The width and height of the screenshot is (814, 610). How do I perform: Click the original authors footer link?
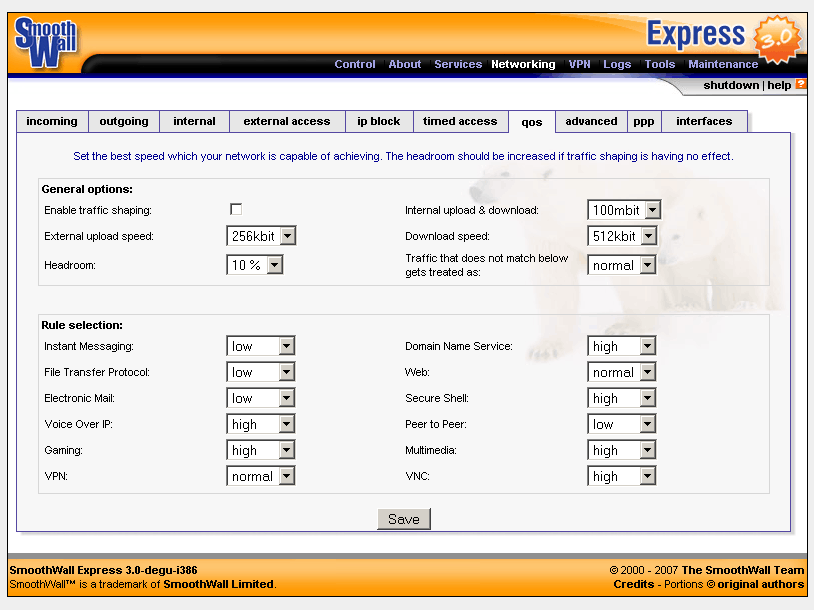pyautogui.click(x=761, y=584)
